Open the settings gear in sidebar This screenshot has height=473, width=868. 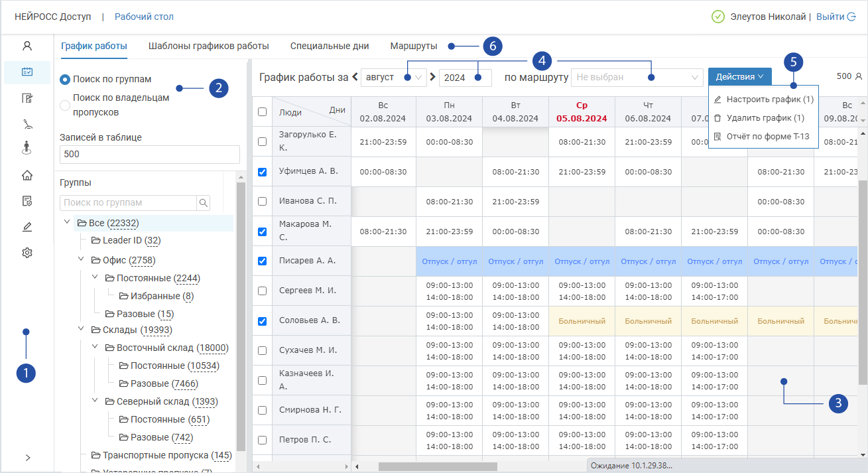tap(27, 253)
